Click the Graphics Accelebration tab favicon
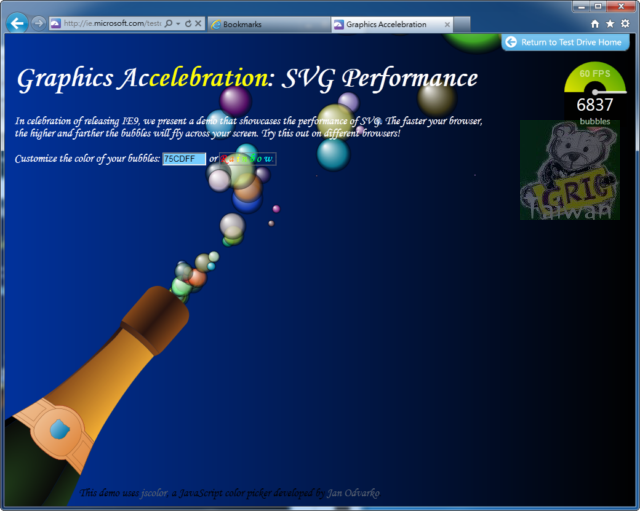This screenshot has height=511, width=640. tap(338, 24)
